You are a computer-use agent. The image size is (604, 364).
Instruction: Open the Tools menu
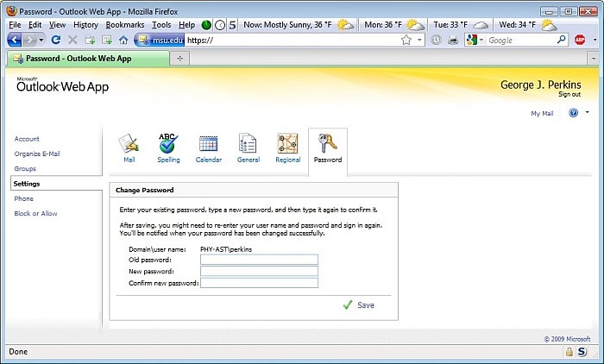click(161, 25)
